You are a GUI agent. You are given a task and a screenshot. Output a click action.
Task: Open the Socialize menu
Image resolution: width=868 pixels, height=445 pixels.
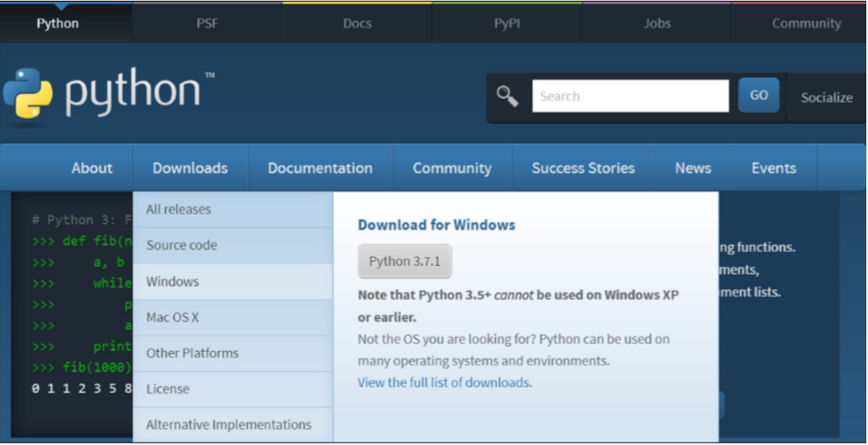pyautogui.click(x=826, y=97)
